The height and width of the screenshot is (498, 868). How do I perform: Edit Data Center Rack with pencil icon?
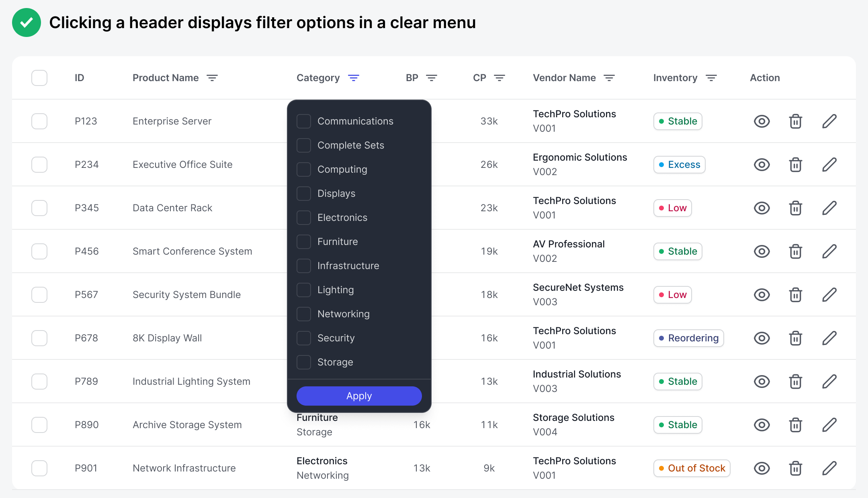(829, 208)
